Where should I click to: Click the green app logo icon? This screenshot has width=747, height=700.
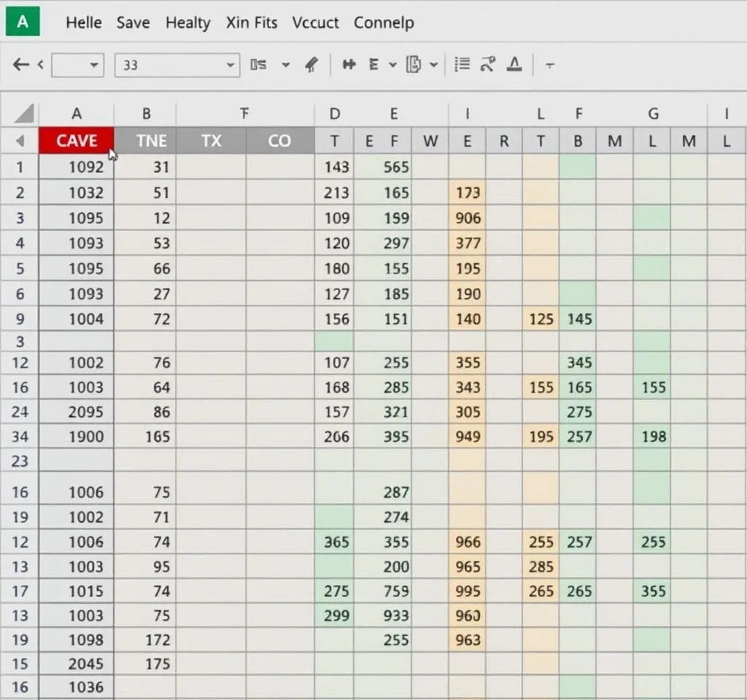click(x=22, y=22)
